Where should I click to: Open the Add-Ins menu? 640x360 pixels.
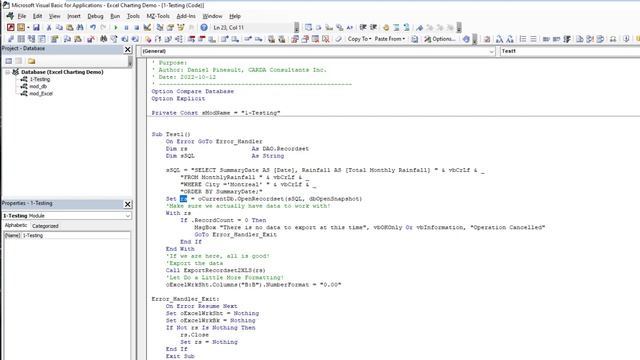click(x=186, y=16)
